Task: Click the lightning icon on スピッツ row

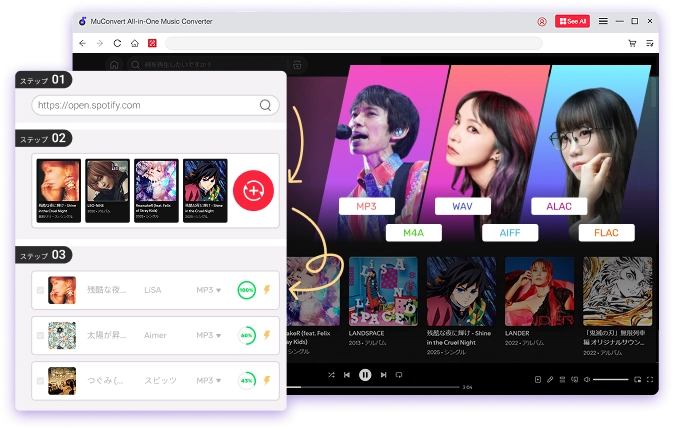Action: point(267,380)
